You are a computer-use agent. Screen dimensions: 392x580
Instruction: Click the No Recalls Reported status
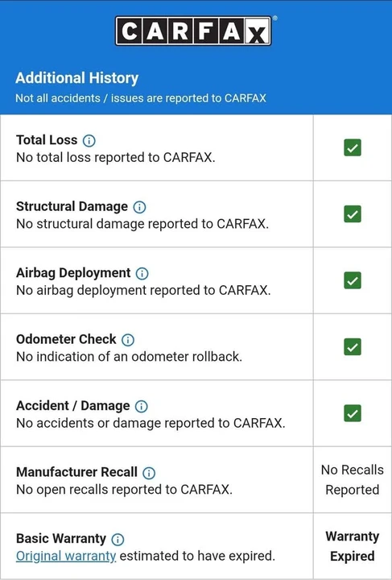(x=353, y=480)
